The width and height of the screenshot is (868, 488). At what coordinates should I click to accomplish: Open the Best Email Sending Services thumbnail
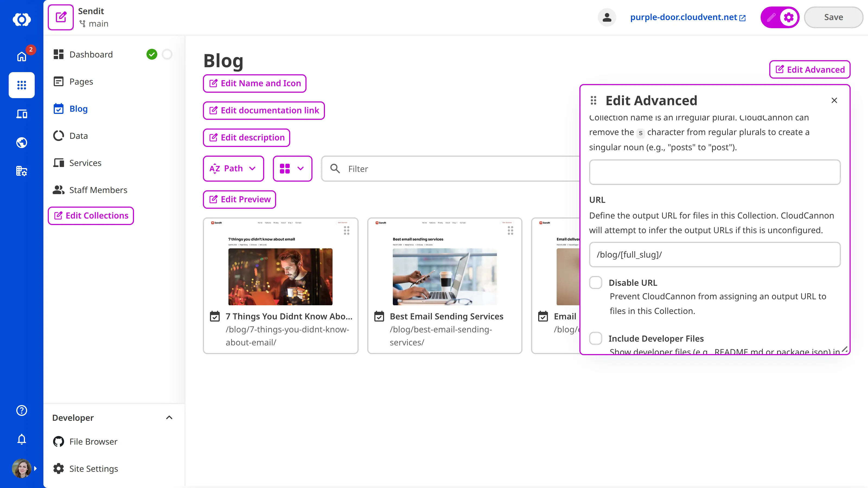point(445,277)
